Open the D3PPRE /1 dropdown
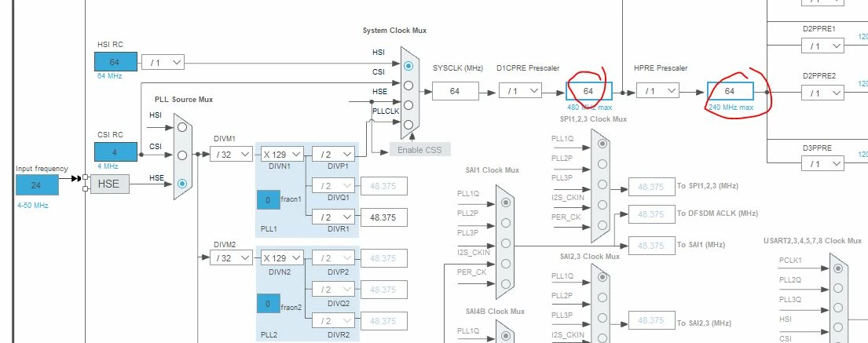The height and width of the screenshot is (343, 868). coord(822,164)
